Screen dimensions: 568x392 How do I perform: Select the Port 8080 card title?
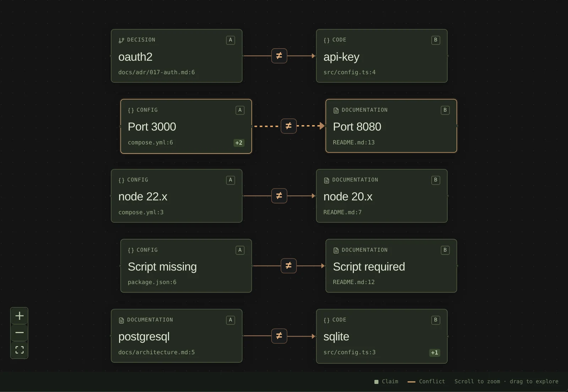[x=357, y=127]
